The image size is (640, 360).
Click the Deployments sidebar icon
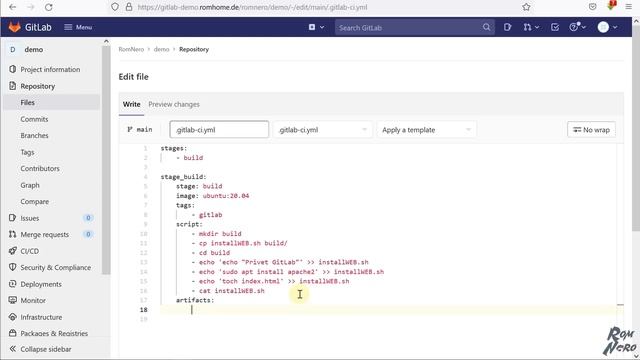pyautogui.click(x=13, y=284)
